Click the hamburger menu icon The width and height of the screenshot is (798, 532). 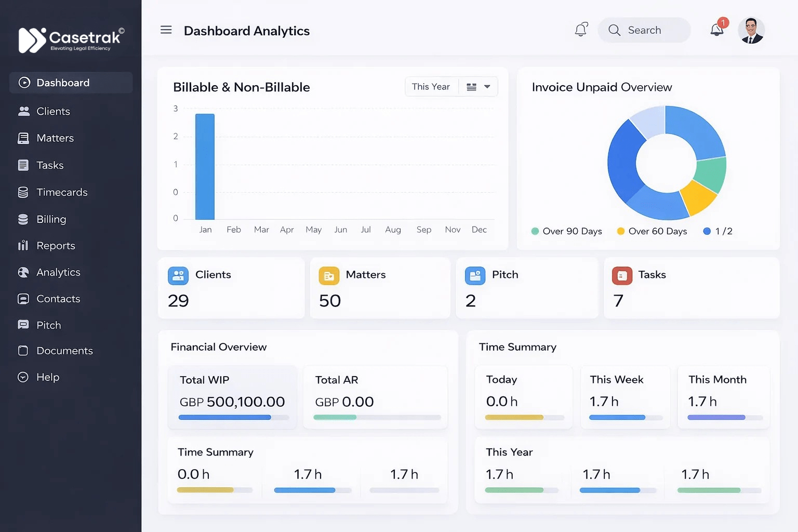click(x=166, y=30)
